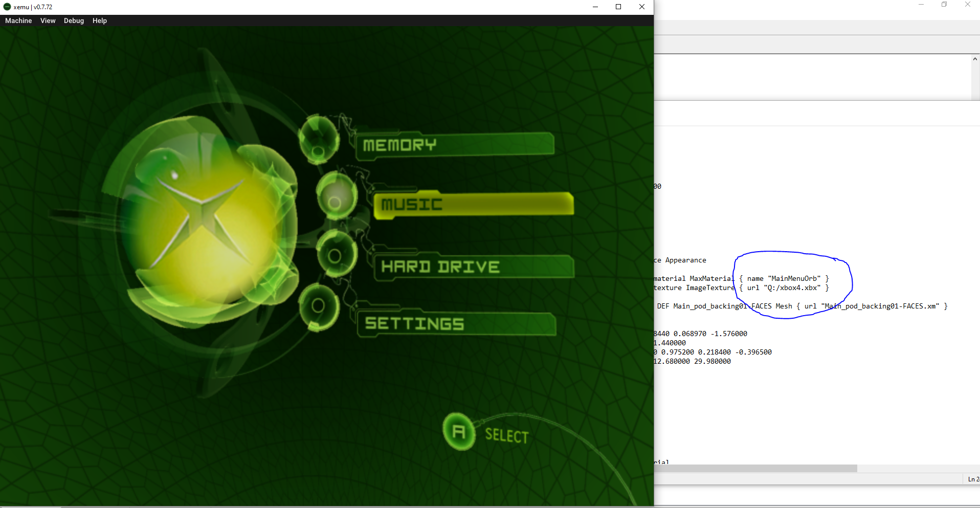
Task: Click the green A controller button icon
Action: [x=459, y=431]
